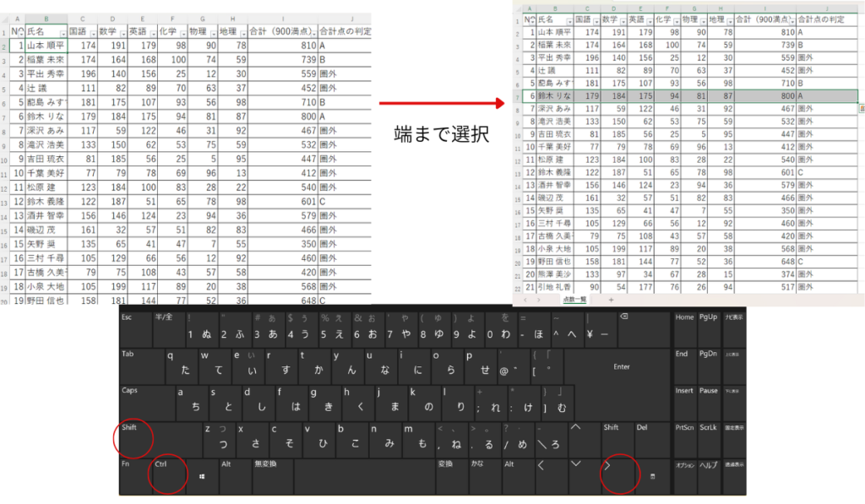This screenshot has height=504, width=865.
Task: Click the sheet scroll-right arrow beside 点数一覧 tab
Action: pyautogui.click(x=541, y=300)
